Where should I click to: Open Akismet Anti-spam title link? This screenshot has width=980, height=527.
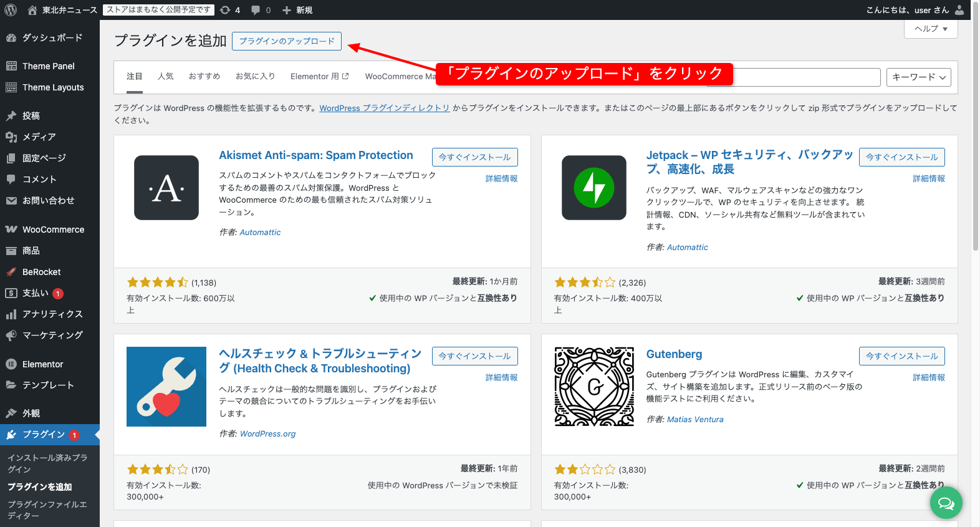click(x=316, y=155)
